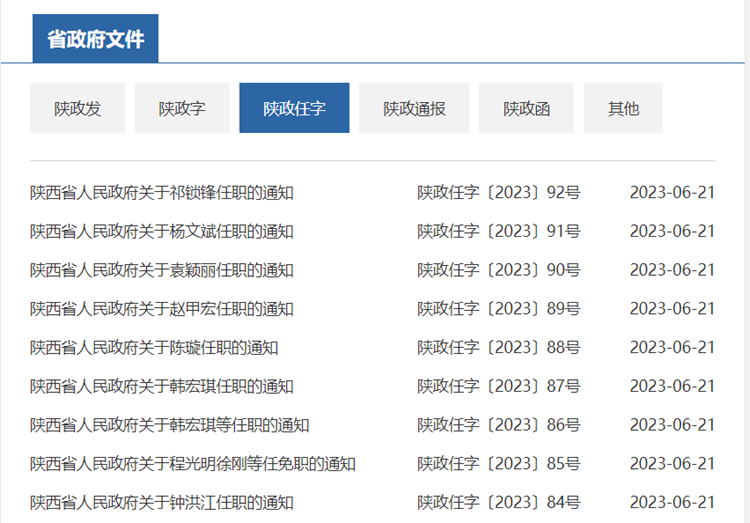Click document number 陕政任字〔2023〕88号

tap(498, 348)
